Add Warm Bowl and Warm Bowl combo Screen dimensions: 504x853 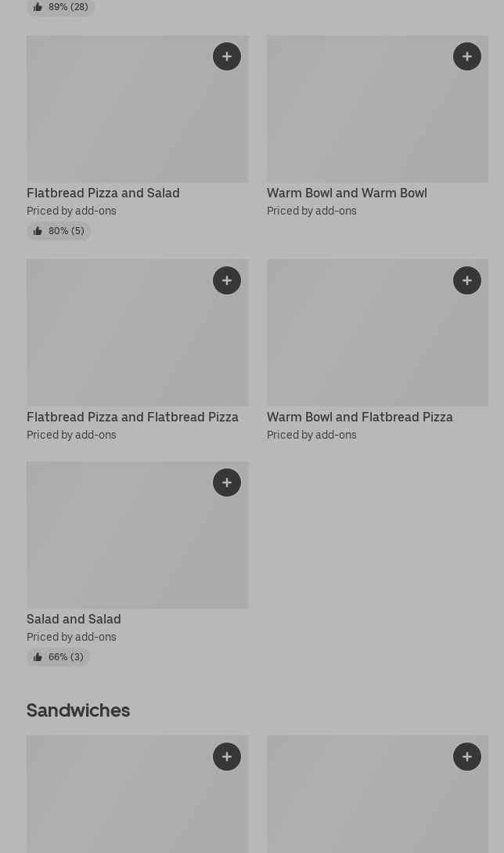pos(467,56)
